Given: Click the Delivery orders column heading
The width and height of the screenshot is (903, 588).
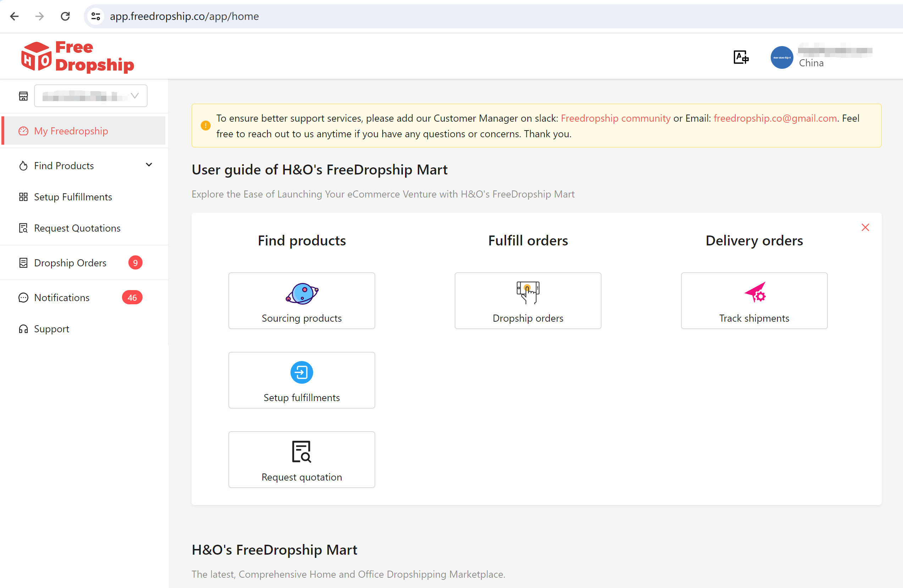Looking at the screenshot, I should 754,241.
